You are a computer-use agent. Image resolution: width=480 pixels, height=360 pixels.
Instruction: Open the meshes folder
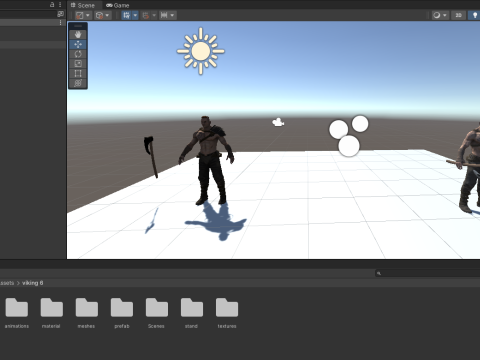(86, 313)
